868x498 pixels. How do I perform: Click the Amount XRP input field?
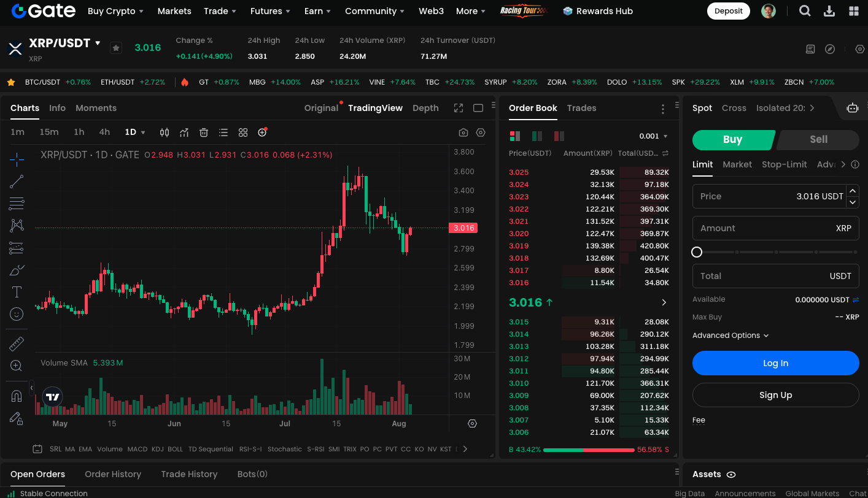point(776,228)
